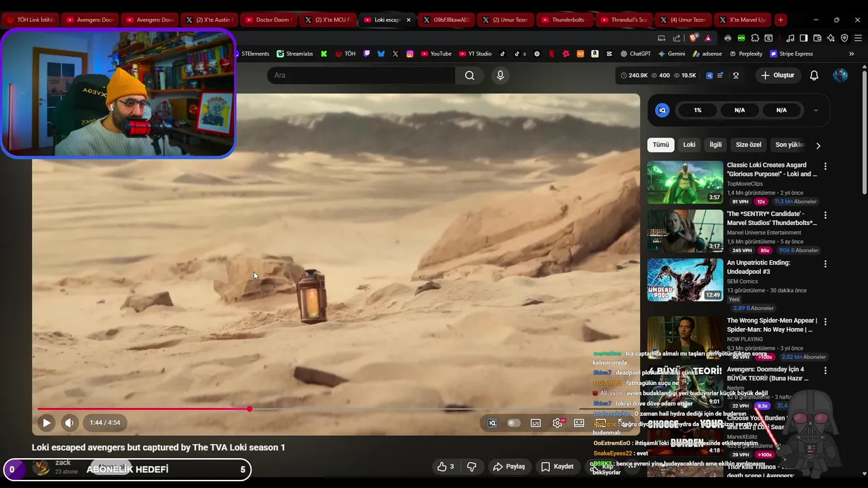Open The Wrong Spider-Men Appear video title
Viewport: 868px width, 488px height.
click(x=772, y=325)
